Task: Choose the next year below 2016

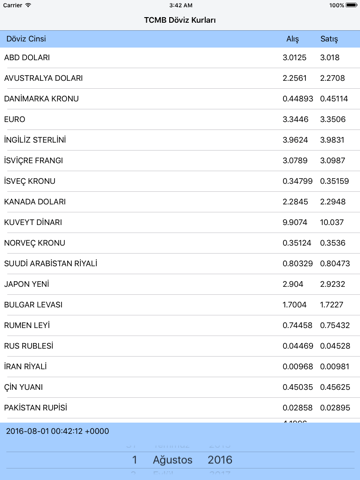Action: coord(220,473)
